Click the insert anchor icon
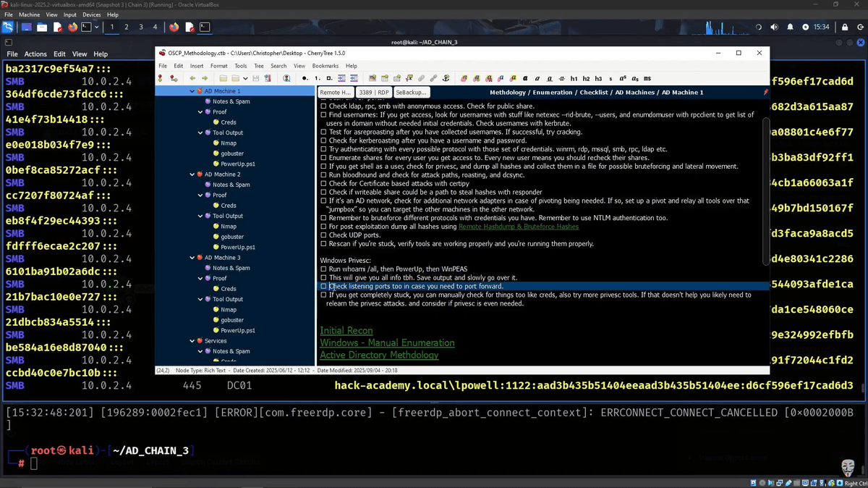 (446, 78)
